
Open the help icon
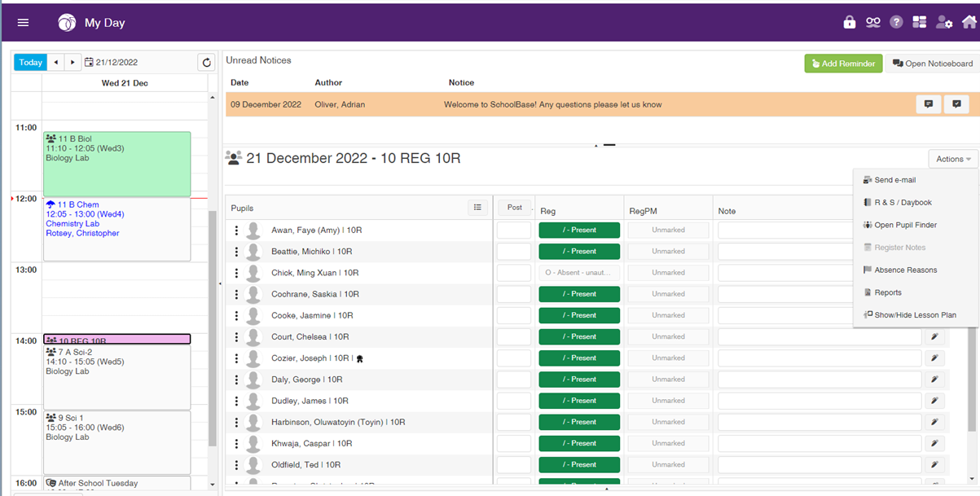(895, 22)
